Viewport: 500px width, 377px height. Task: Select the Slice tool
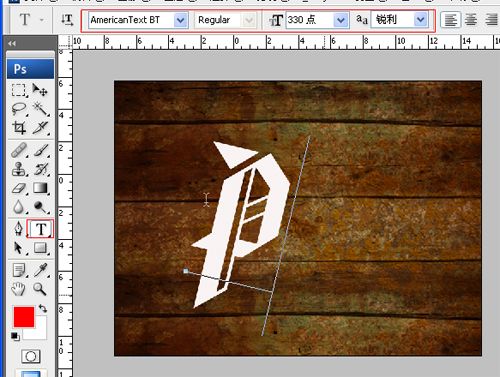(41, 128)
